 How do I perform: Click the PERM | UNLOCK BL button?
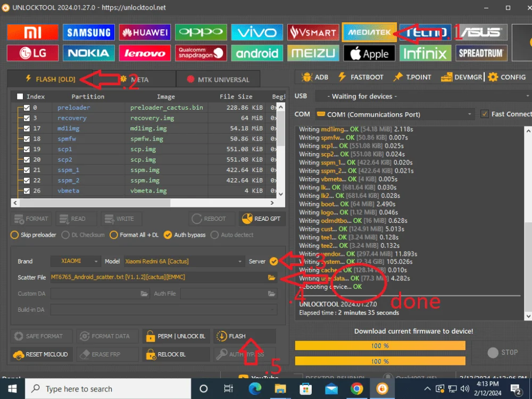click(176, 336)
